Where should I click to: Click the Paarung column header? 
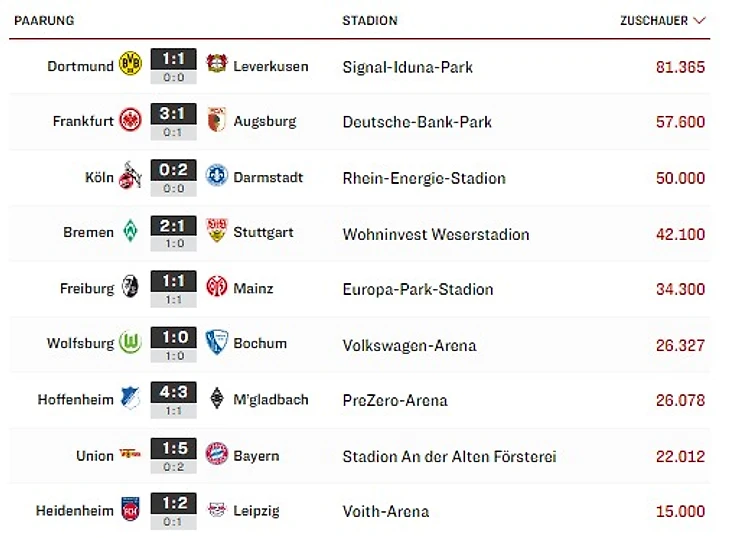[44, 20]
